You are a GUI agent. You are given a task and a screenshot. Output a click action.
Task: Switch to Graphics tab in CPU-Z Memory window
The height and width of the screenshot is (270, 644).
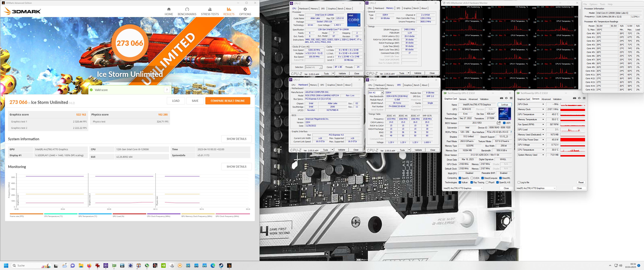pos(407,8)
